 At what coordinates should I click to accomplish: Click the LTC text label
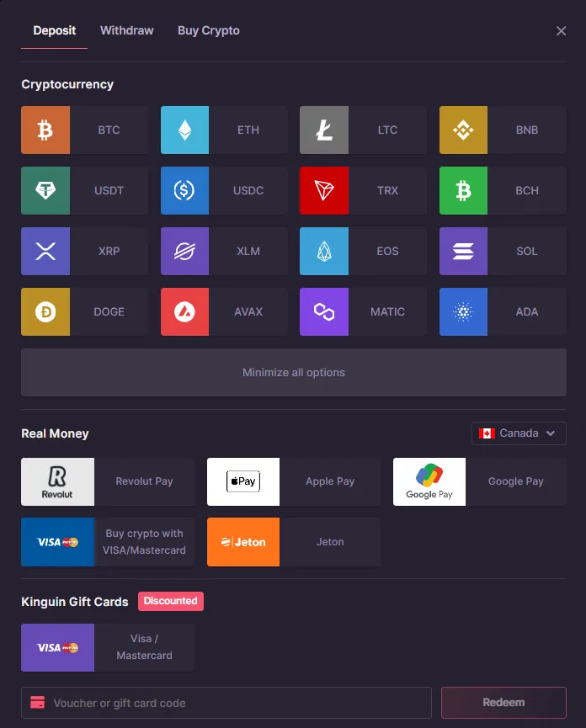click(x=388, y=130)
